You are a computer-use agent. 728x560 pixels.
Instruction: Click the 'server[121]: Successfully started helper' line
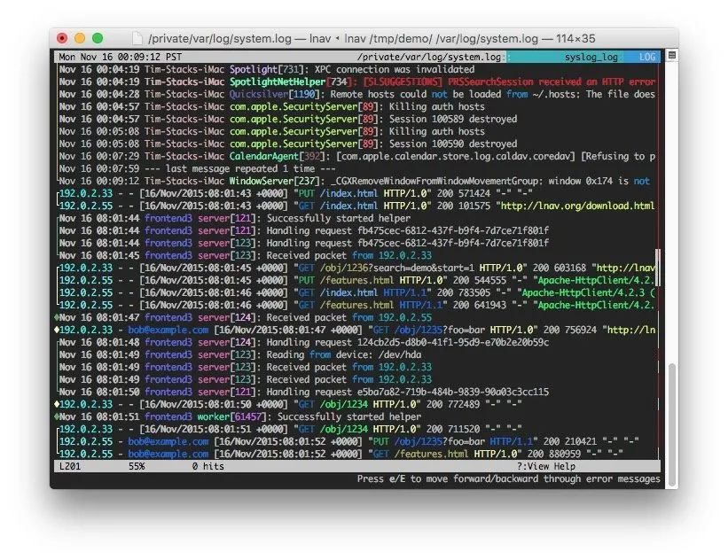(235, 219)
